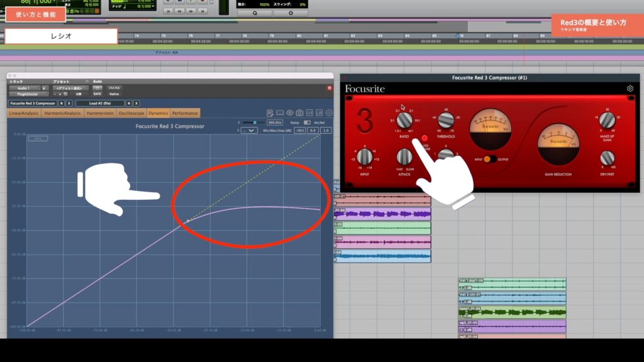This screenshot has height=362, width=644.
Task: Take a snapshot with the camera icon
Action: [x=299, y=113]
